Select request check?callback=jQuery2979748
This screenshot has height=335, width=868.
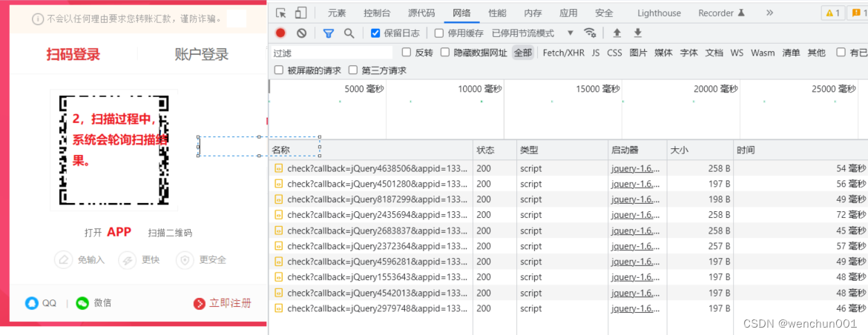click(x=568, y=308)
